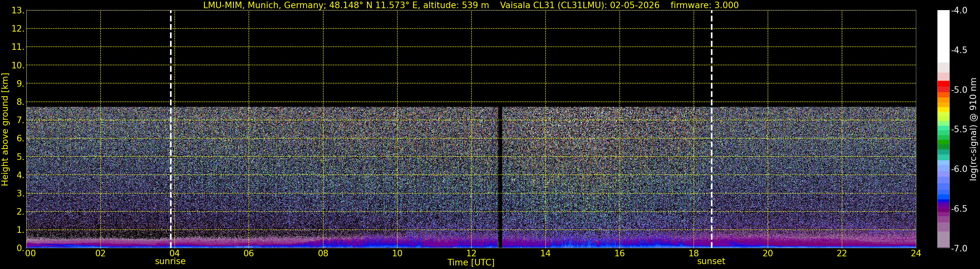Click the '10.' tick label on the height axis

pyautogui.click(x=18, y=65)
